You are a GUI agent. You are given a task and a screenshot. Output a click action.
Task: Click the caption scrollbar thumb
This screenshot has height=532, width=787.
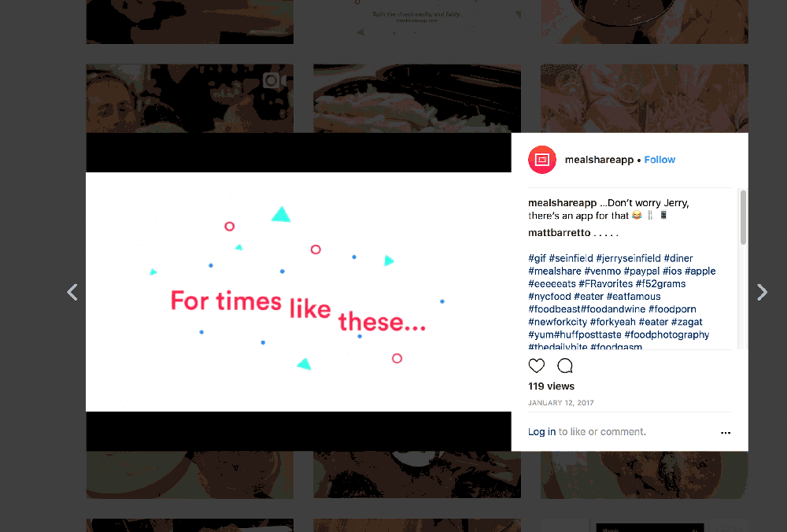(743, 217)
